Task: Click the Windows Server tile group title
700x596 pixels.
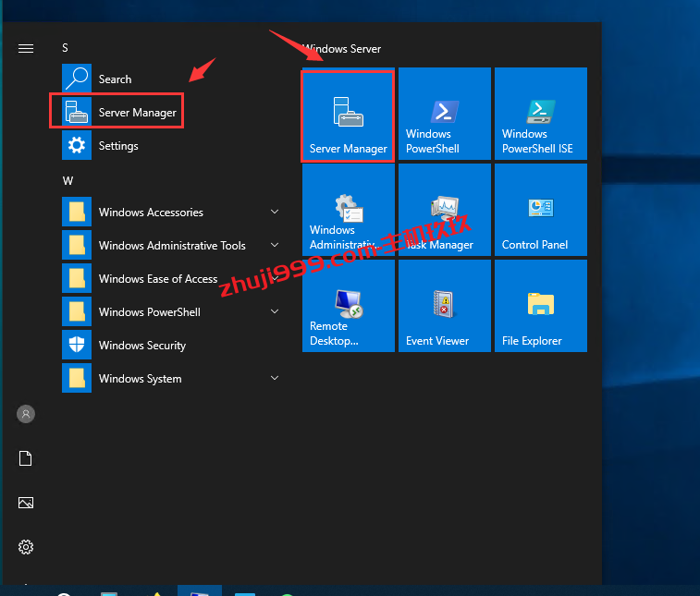Action: tap(342, 49)
